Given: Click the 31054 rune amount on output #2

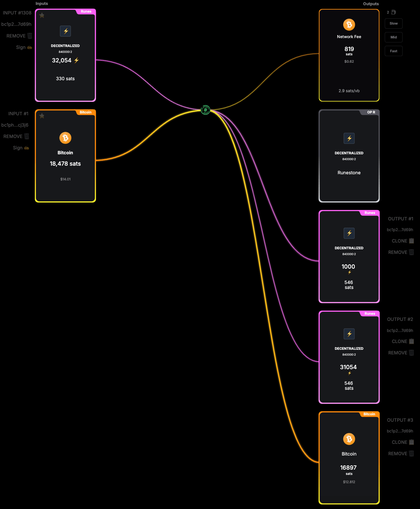Looking at the screenshot, I should point(348,367).
